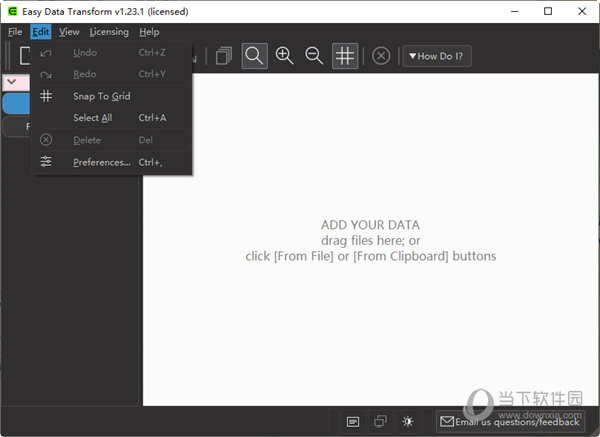Image resolution: width=600 pixels, height=437 pixels.
Task: Click the blue button in left panel
Action: (16, 104)
